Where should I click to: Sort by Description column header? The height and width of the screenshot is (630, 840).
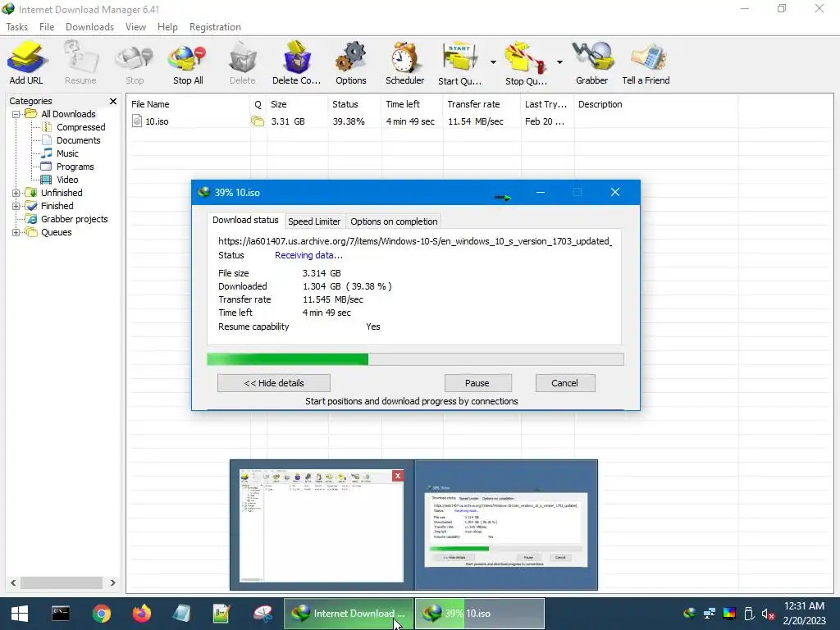(x=655, y=104)
